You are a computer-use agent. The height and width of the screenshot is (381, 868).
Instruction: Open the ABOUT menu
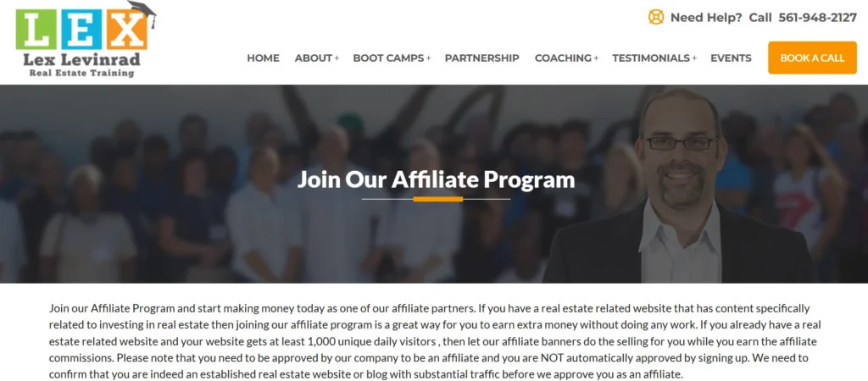[x=314, y=58]
